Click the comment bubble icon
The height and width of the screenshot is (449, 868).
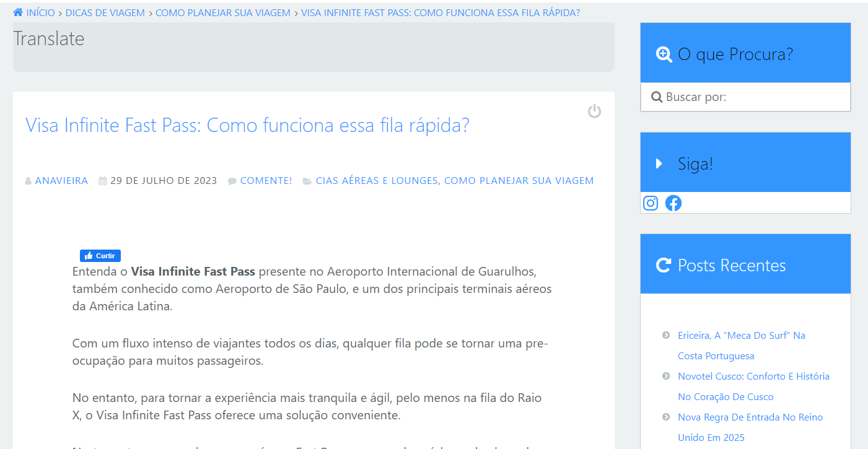[x=232, y=181]
